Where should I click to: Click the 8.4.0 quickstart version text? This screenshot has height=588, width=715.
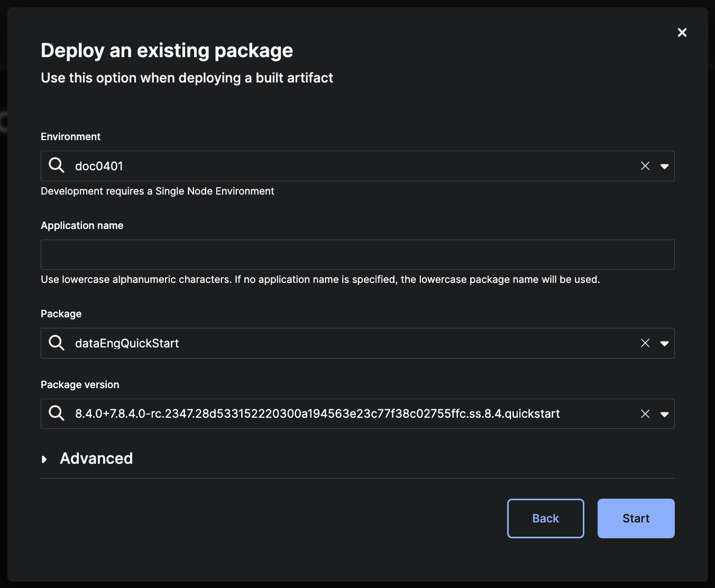tap(317, 414)
